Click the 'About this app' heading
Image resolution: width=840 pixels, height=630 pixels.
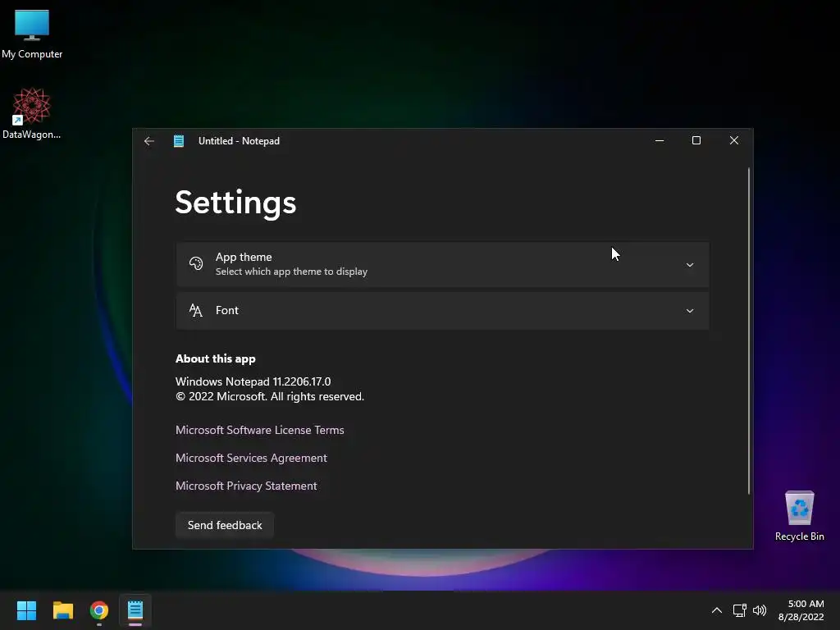[216, 359]
